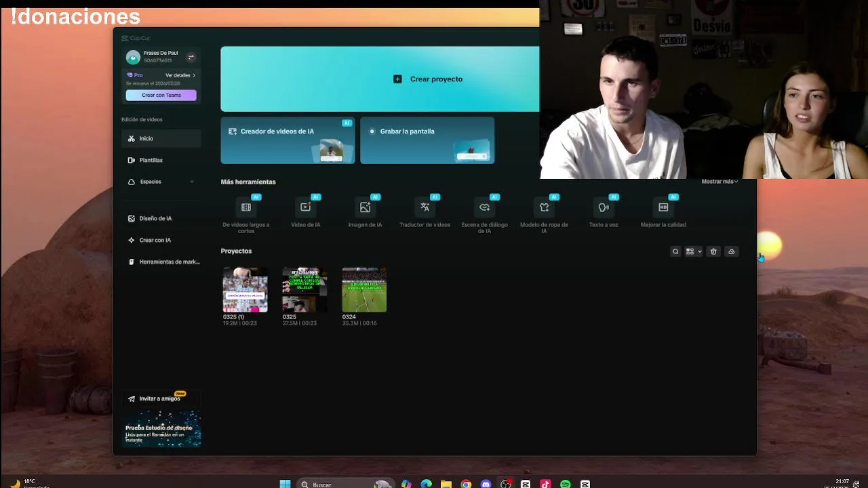Open Crear con IA in sidebar
The width and height of the screenshot is (868, 488).
coord(161,240)
